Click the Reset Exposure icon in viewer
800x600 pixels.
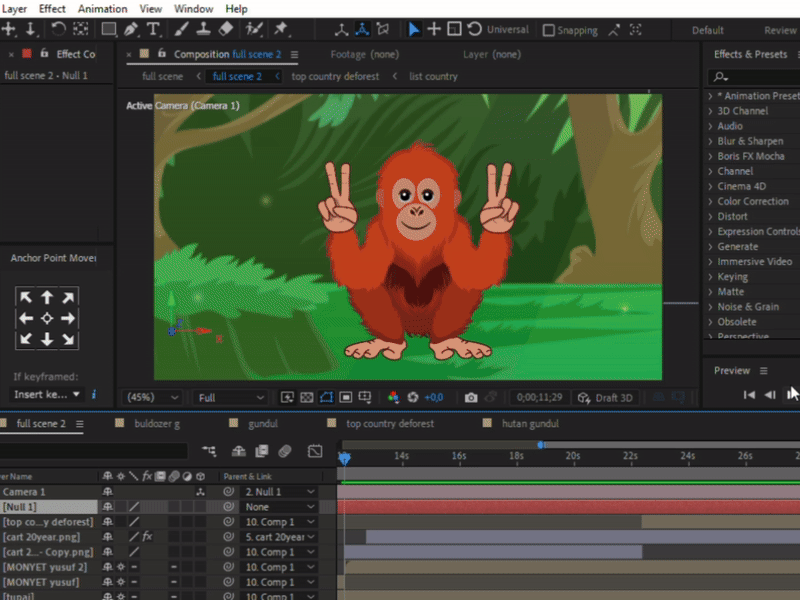(x=413, y=397)
